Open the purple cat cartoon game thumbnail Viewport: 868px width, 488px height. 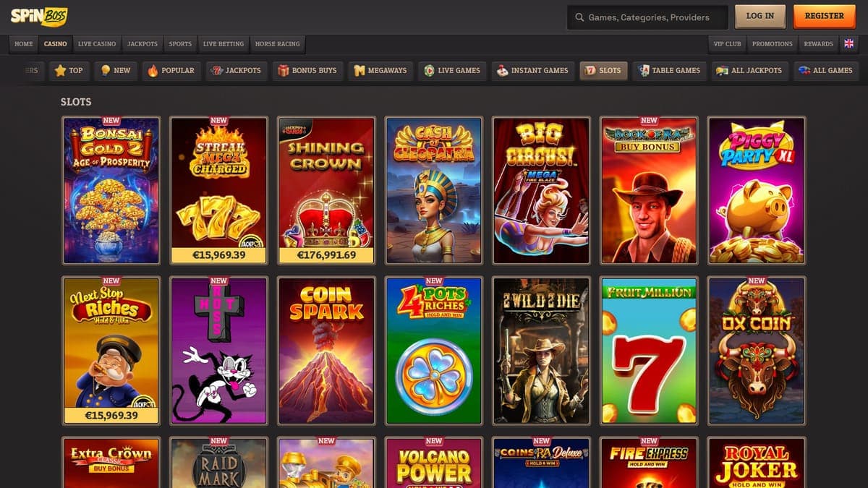point(218,351)
